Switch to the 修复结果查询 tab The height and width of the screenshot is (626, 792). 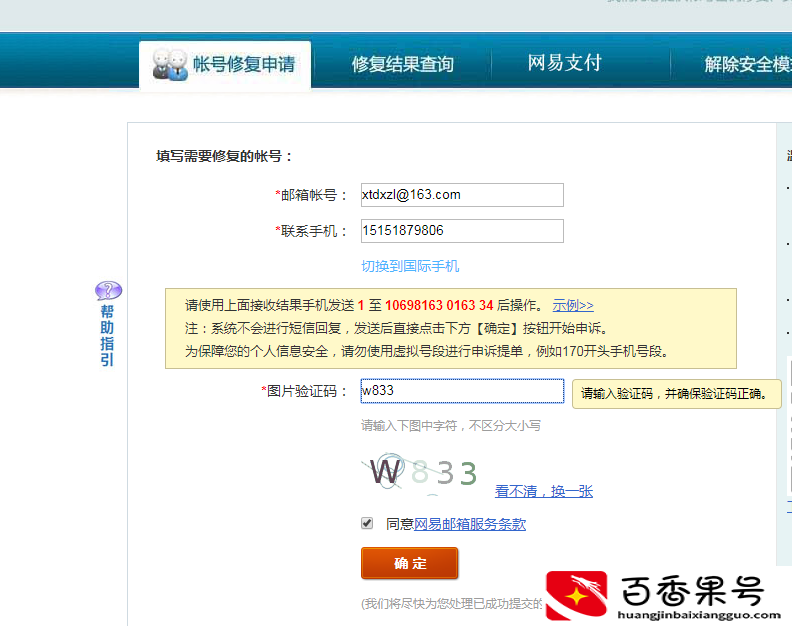tap(402, 64)
